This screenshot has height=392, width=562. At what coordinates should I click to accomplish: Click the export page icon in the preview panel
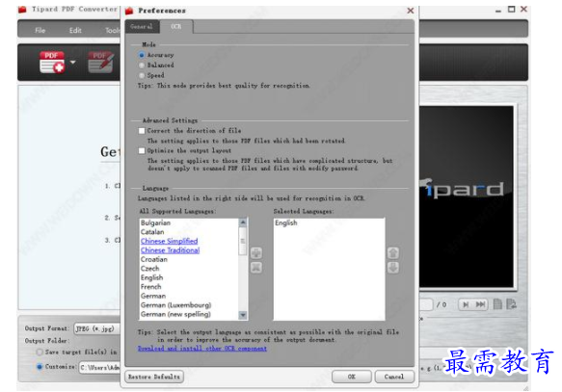511,304
